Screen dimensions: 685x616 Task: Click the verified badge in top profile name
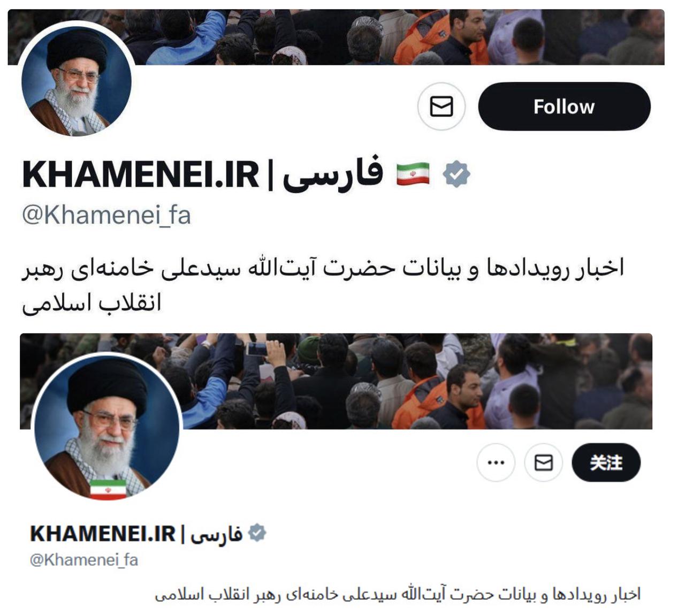pos(456,174)
